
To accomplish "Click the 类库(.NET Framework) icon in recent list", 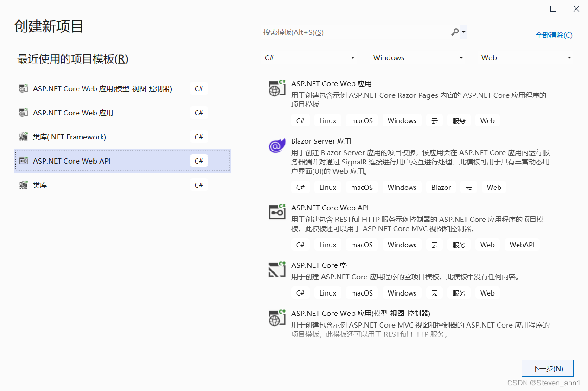I will (x=23, y=137).
